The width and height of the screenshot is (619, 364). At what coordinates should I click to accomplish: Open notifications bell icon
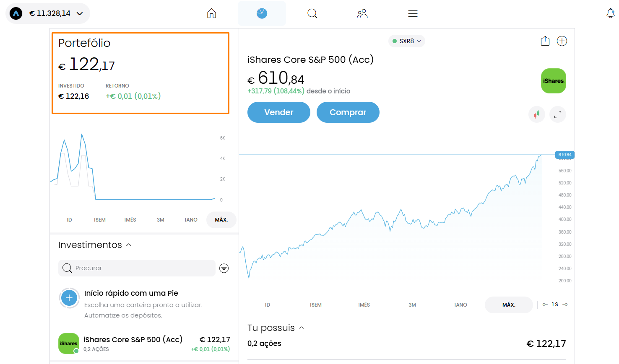tap(611, 13)
